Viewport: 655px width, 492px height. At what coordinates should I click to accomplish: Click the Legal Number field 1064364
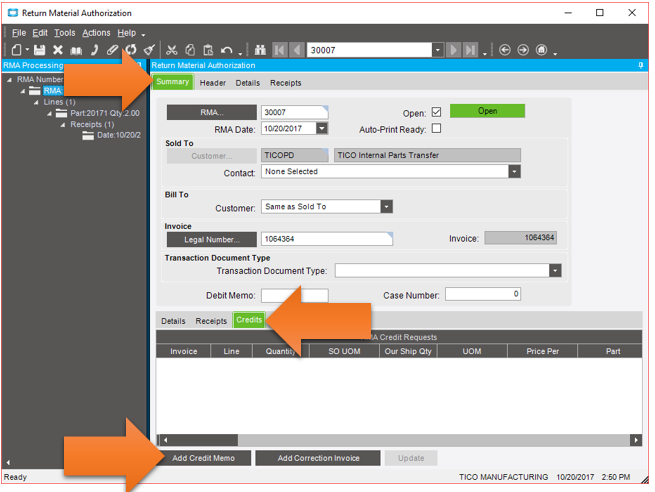[327, 239]
